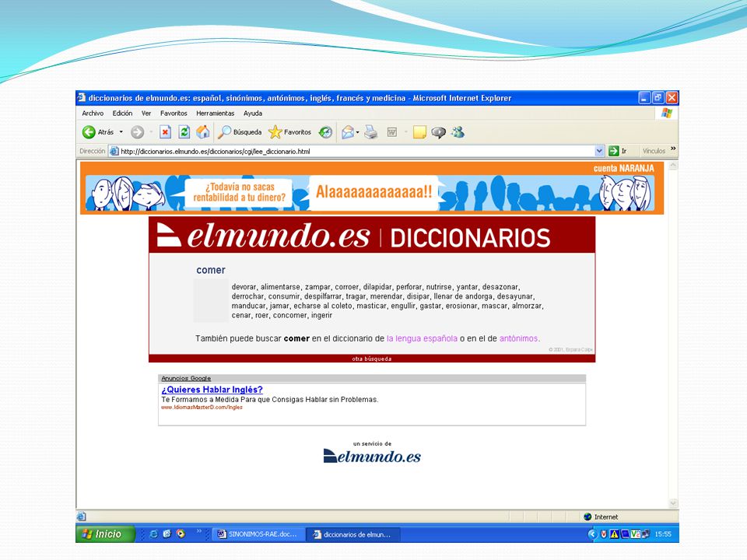Click the www.IdiomasMasterD.com/Ingles ad URL
Viewport: 747px width, 560px height.
[x=202, y=407]
